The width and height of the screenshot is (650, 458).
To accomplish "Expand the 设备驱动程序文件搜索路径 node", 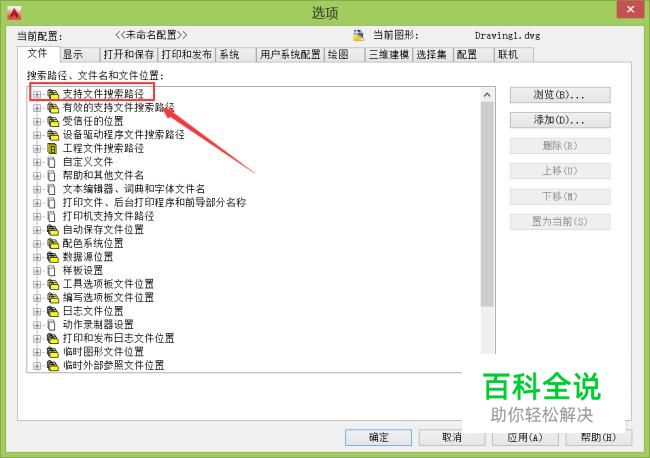I will tap(37, 135).
